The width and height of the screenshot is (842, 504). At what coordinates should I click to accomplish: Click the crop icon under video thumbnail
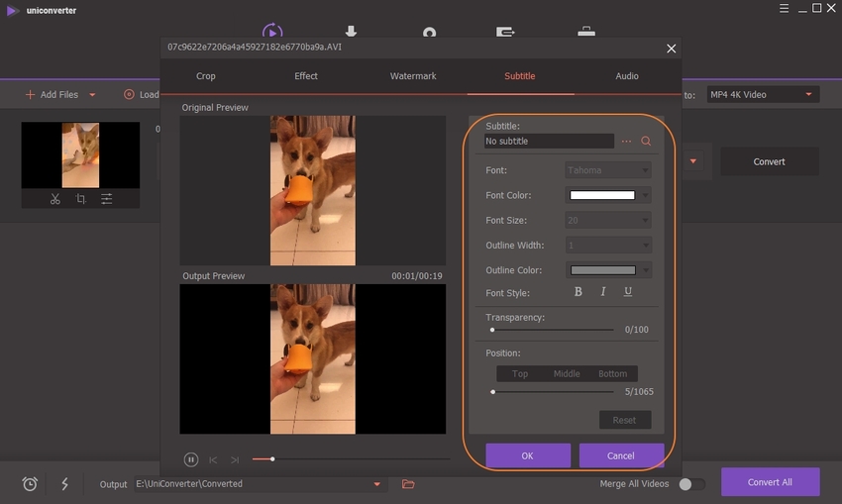pos(80,199)
